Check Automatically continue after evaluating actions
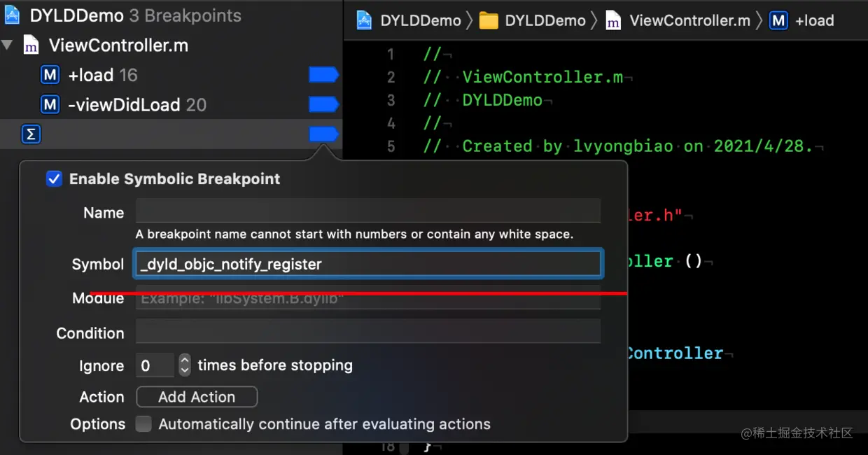The height and width of the screenshot is (455, 868). (143, 424)
